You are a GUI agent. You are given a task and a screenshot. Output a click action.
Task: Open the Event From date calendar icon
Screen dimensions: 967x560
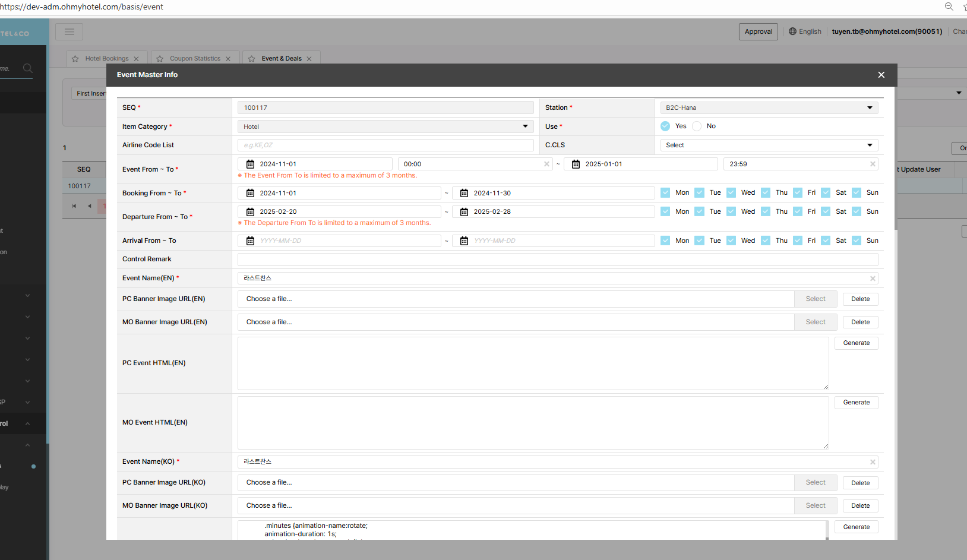250,164
